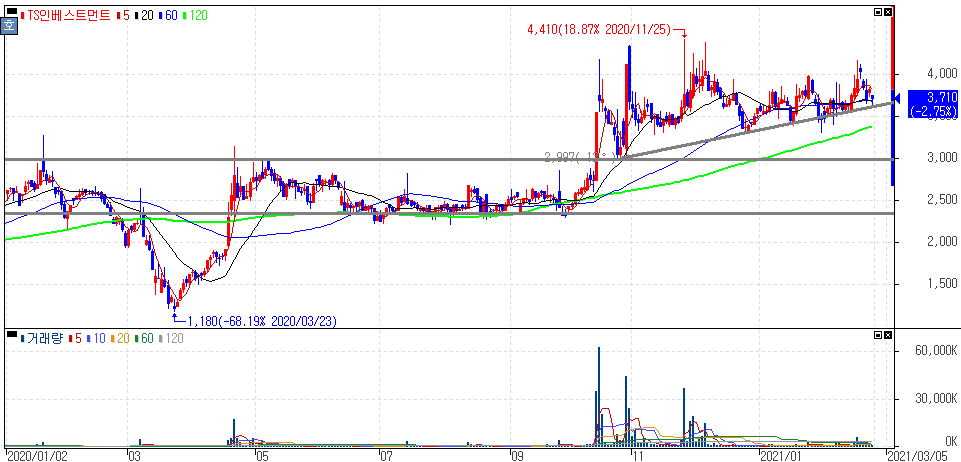Select the 5-day moving average in price legend
Screen dimensions: 961x462
click(122, 15)
